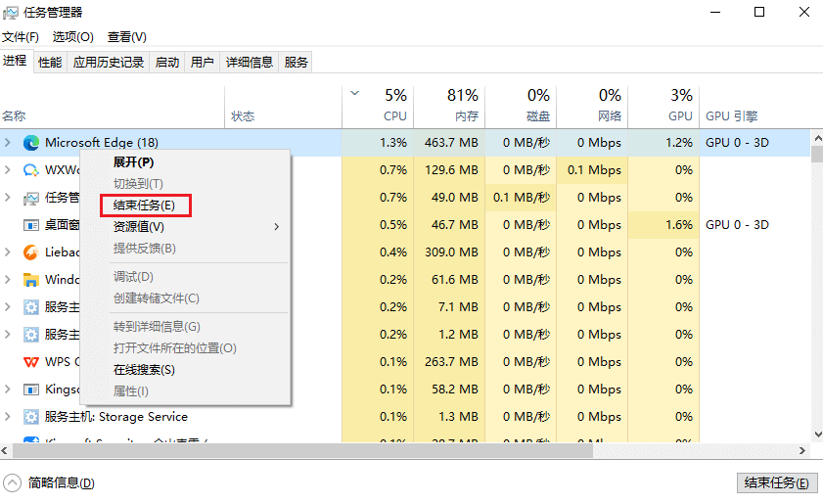823x504 pixels.
Task: Sort by the 名称 column header
Action: (x=113, y=107)
